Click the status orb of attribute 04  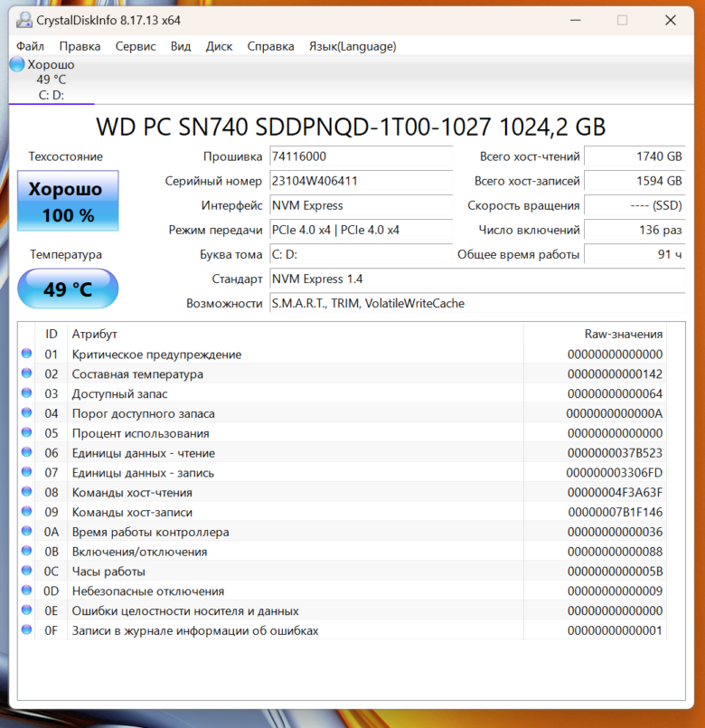(x=26, y=412)
